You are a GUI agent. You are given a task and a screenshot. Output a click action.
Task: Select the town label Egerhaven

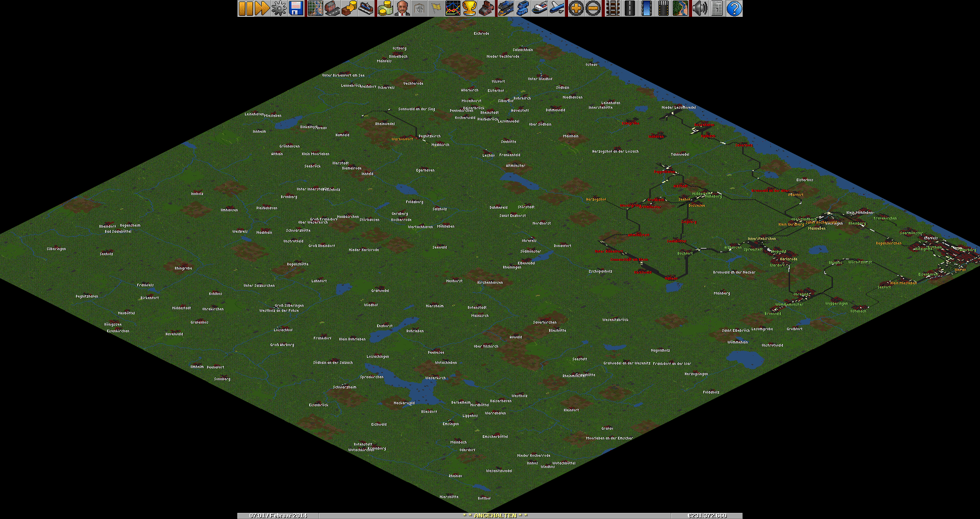(425, 170)
